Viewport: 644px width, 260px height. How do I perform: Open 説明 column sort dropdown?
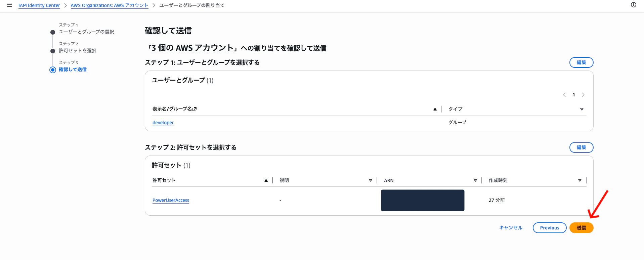point(371,180)
